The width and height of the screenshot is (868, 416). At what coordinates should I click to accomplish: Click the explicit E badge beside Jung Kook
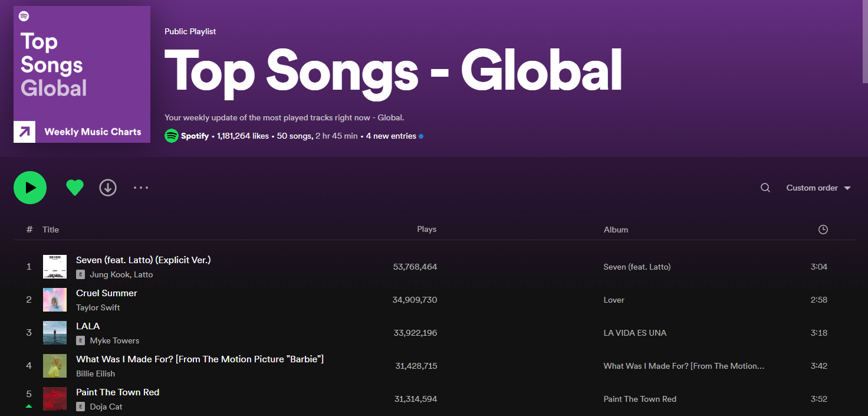tap(81, 274)
